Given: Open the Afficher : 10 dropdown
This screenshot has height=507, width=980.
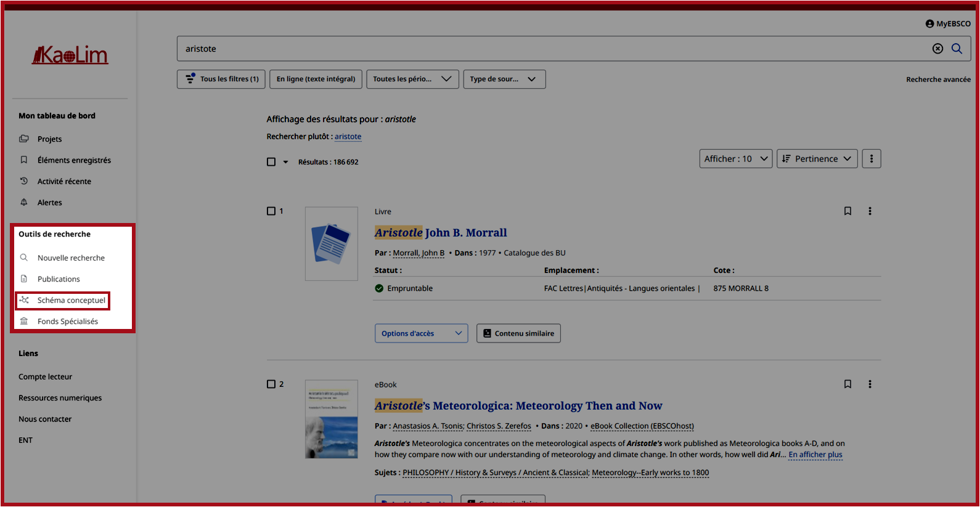Looking at the screenshot, I should pos(735,159).
